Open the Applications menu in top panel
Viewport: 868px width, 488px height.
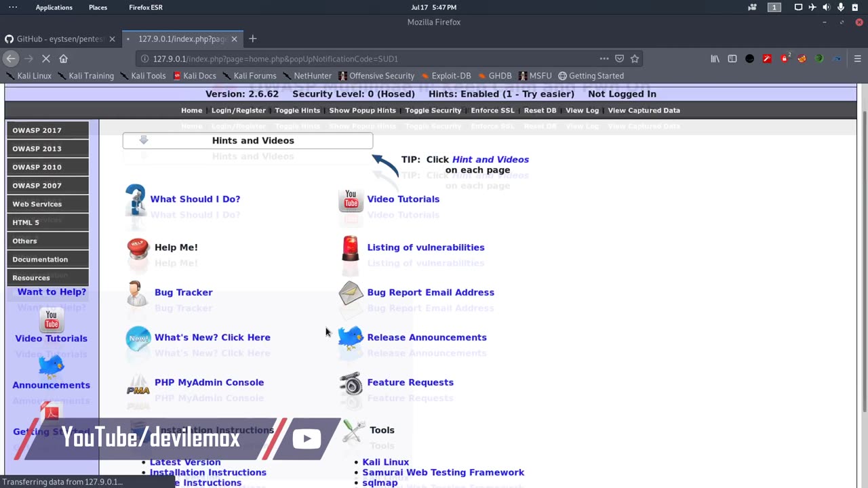click(x=54, y=7)
